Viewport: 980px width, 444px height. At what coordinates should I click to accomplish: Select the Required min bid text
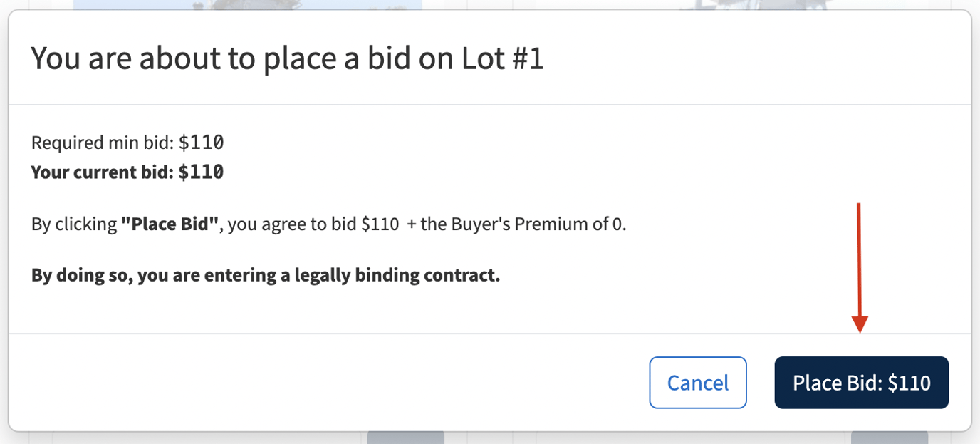click(126, 143)
